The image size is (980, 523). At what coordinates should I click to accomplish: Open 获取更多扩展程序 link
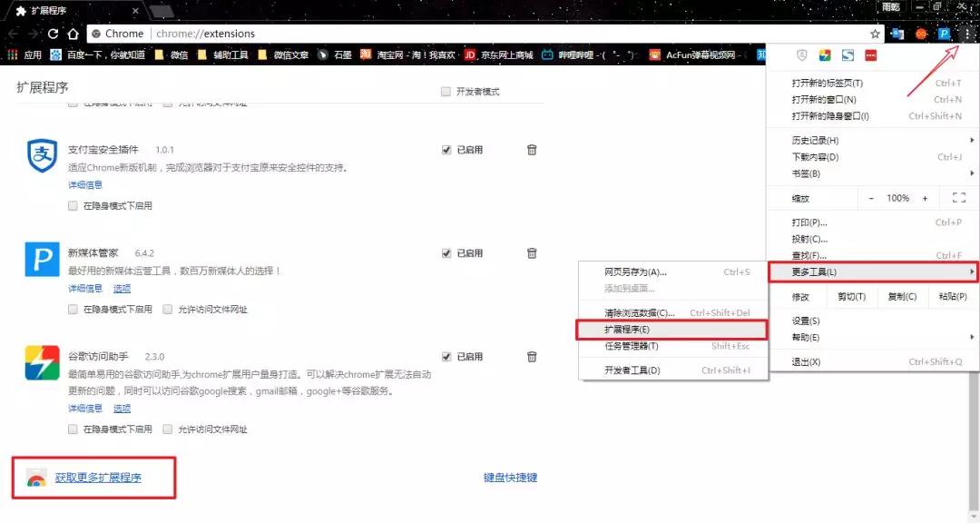(98, 478)
